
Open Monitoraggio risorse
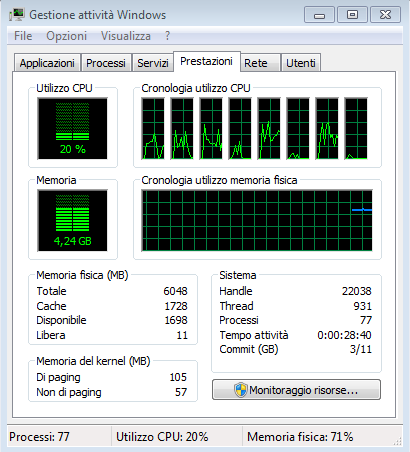(296, 390)
